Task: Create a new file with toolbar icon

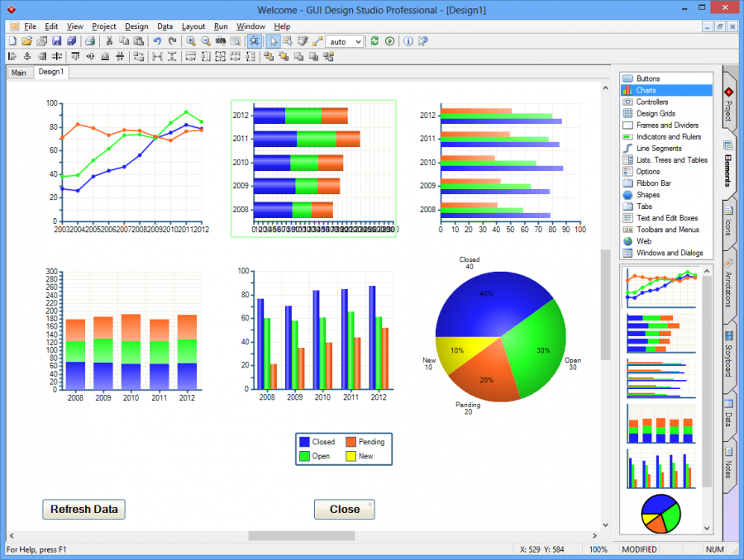Action: [x=12, y=41]
